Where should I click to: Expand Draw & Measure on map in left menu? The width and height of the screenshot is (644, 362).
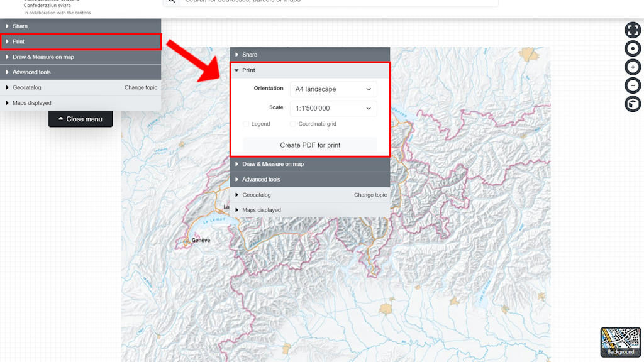[43, 57]
